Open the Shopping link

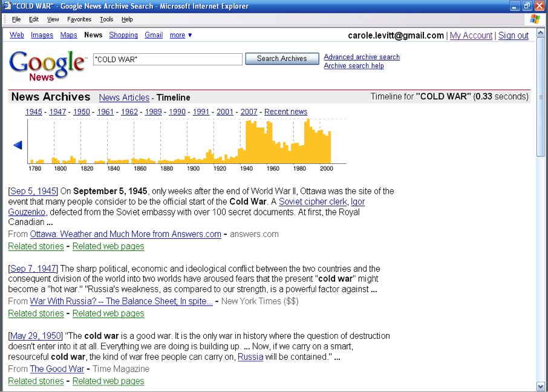point(123,35)
